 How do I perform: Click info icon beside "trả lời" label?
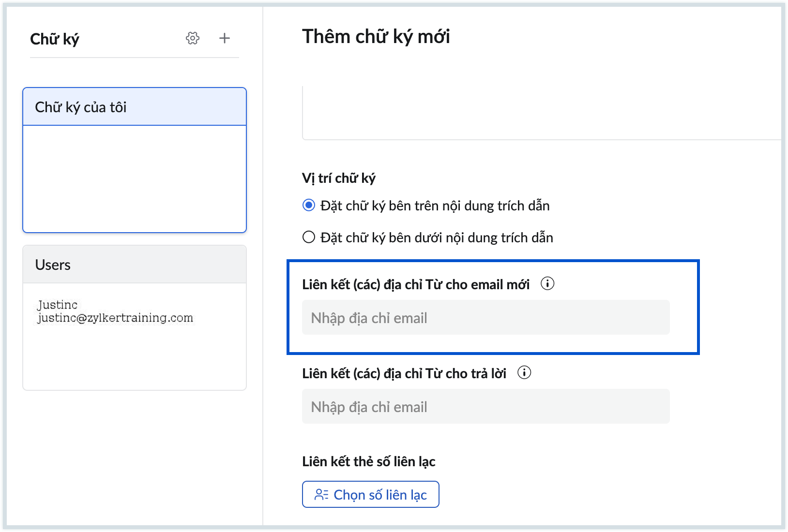pyautogui.click(x=524, y=372)
